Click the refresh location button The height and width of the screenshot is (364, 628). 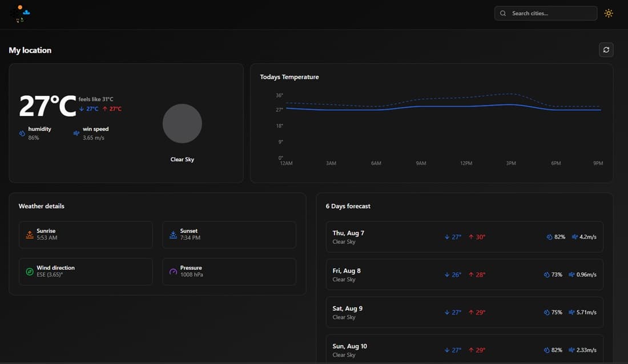pos(606,50)
